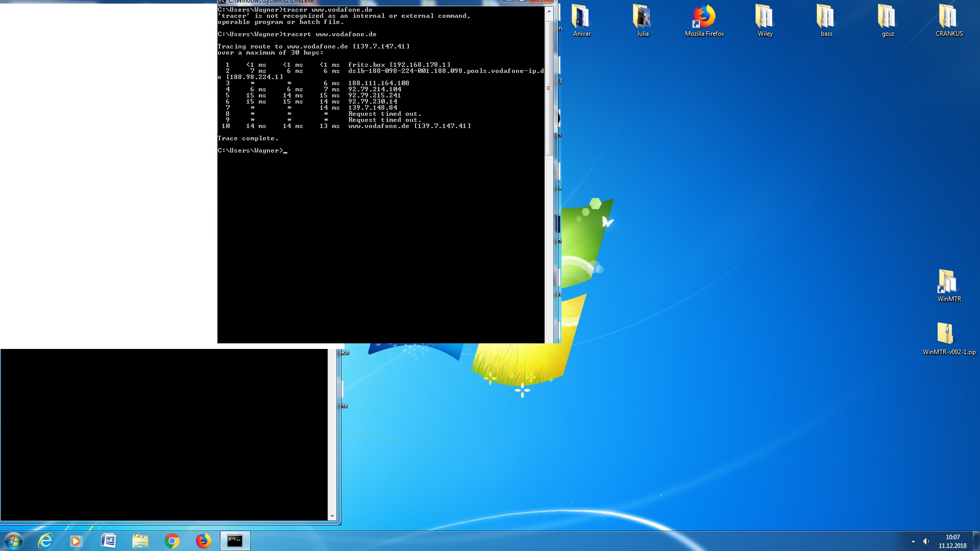Image resolution: width=980 pixels, height=551 pixels.
Task: Open Microsoft Word from the taskbar
Action: pos(108,541)
